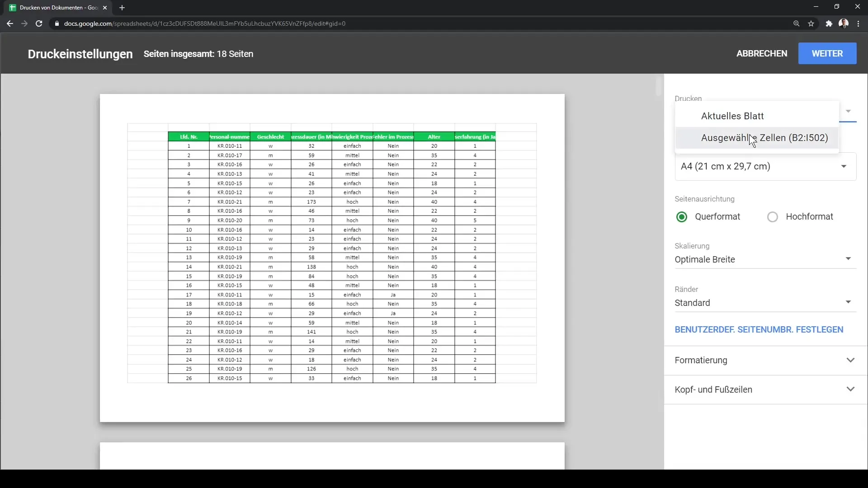The height and width of the screenshot is (488, 868).
Task: Open the browser extensions puzzle icon
Action: (829, 23)
